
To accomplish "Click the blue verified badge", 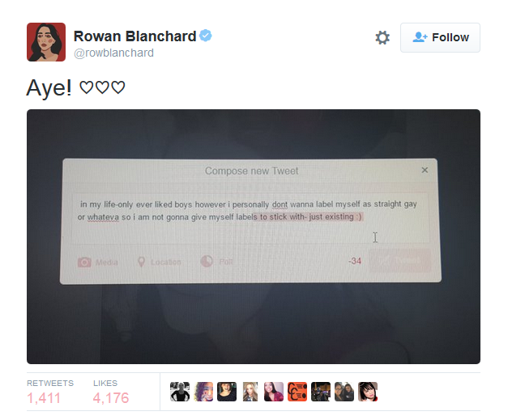I will (x=206, y=36).
